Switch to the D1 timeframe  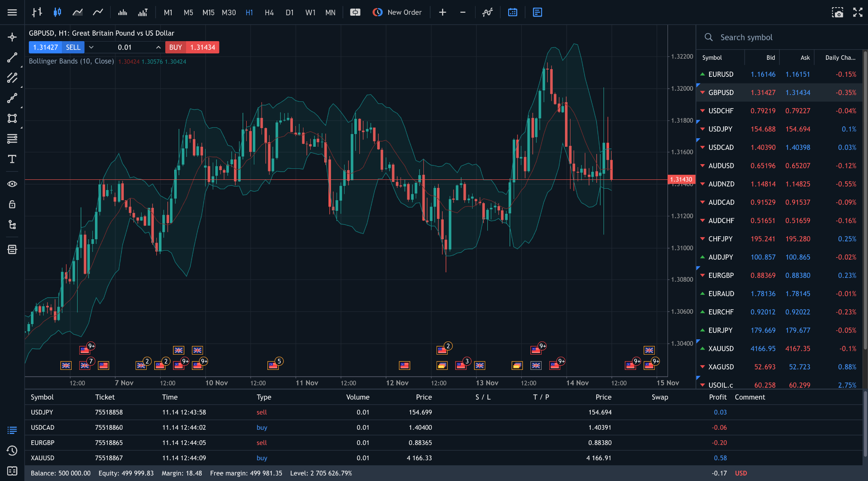(289, 12)
